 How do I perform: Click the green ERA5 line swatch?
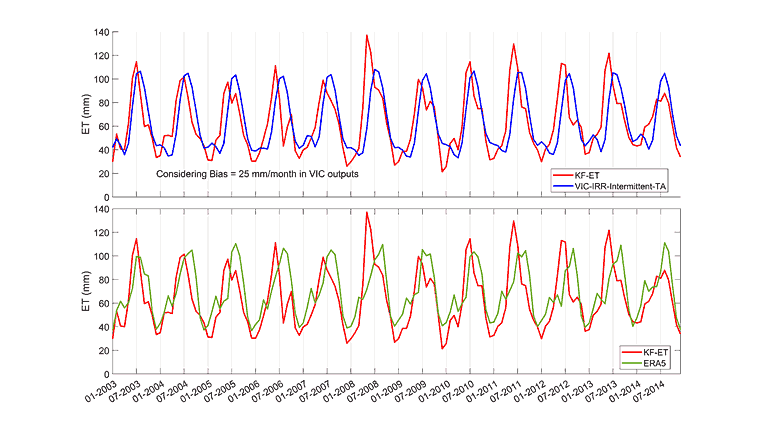632,363
